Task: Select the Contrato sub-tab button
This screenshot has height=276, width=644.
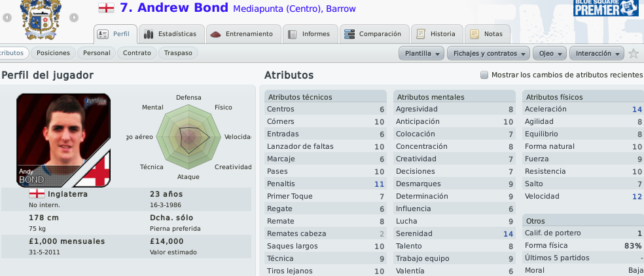Action: [137, 53]
